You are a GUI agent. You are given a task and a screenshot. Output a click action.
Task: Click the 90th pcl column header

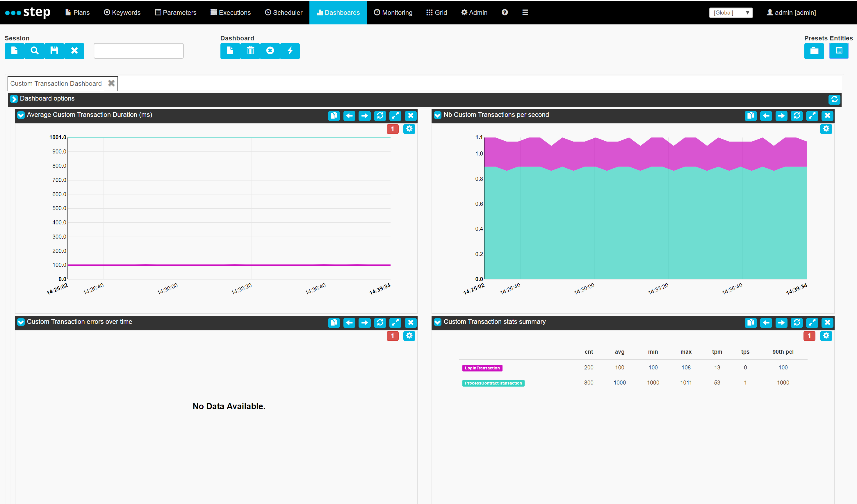(x=783, y=352)
